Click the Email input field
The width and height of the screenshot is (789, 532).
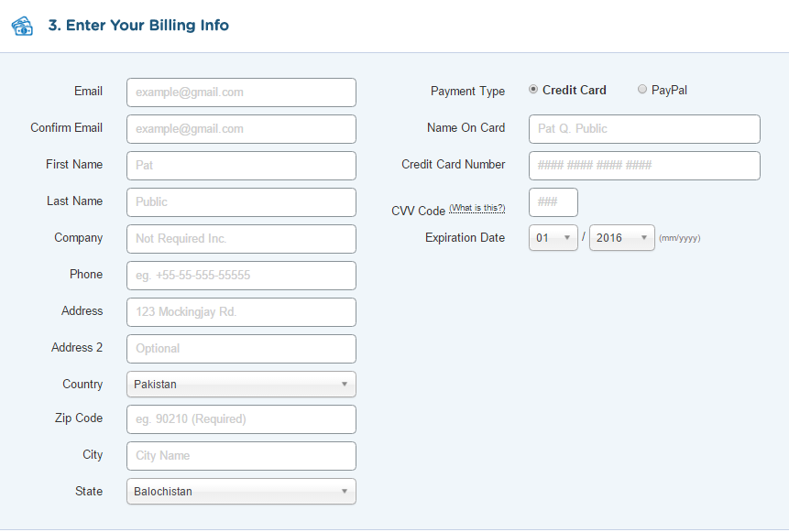pyautogui.click(x=241, y=92)
